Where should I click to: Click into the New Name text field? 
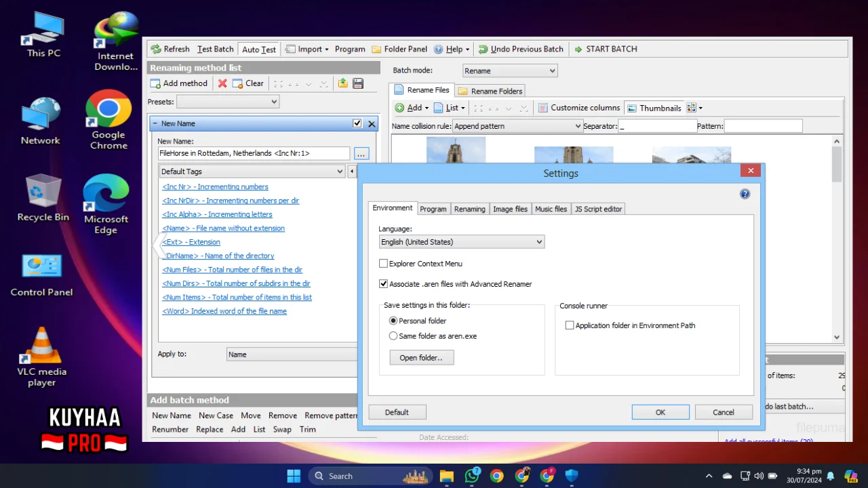[254, 153]
